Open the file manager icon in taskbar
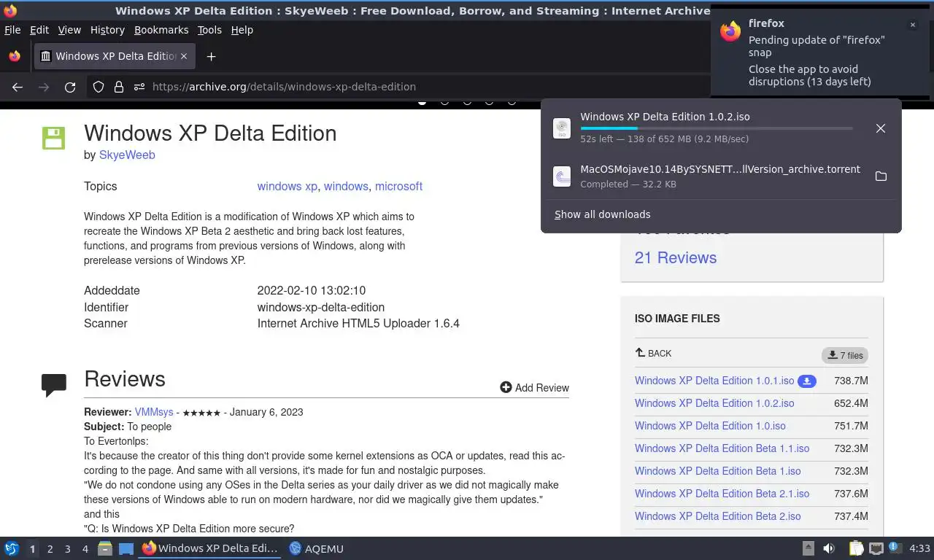Screen dimensions: 934x560 105,548
